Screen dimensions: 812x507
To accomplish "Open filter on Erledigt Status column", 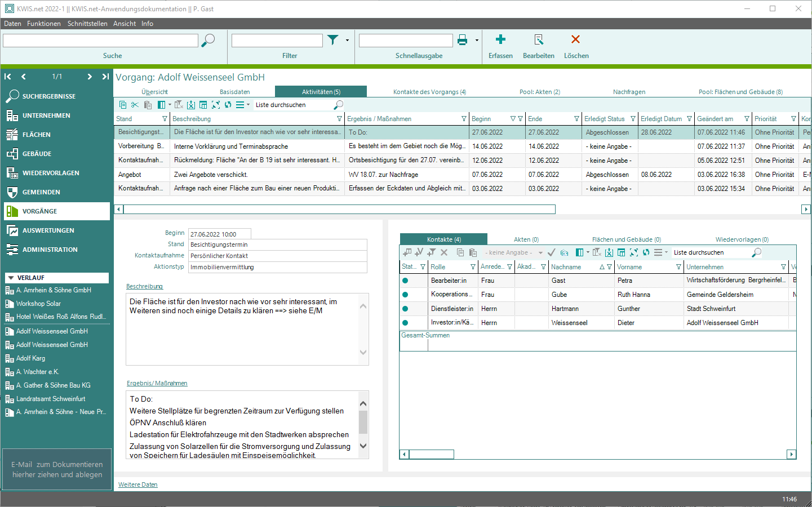I will [633, 119].
